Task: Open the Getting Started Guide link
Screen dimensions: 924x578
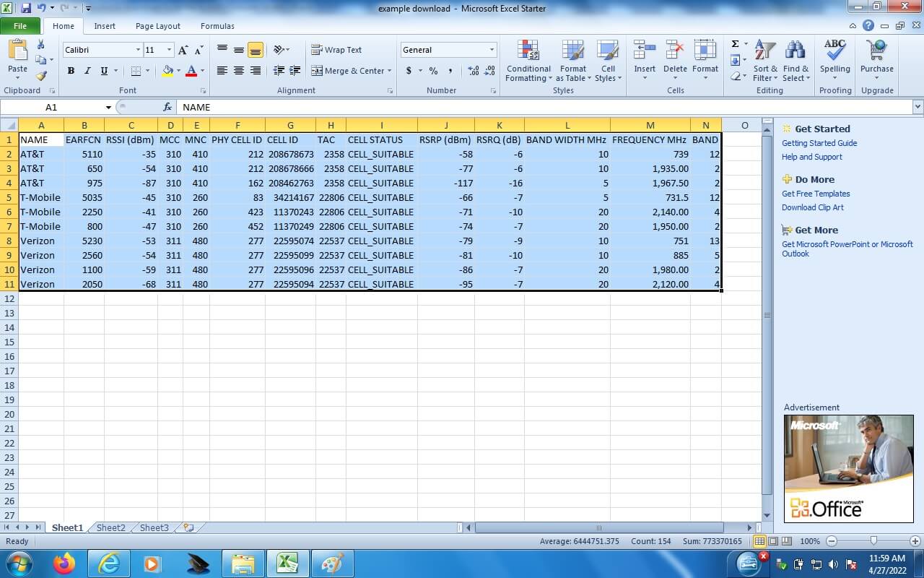Action: point(819,143)
